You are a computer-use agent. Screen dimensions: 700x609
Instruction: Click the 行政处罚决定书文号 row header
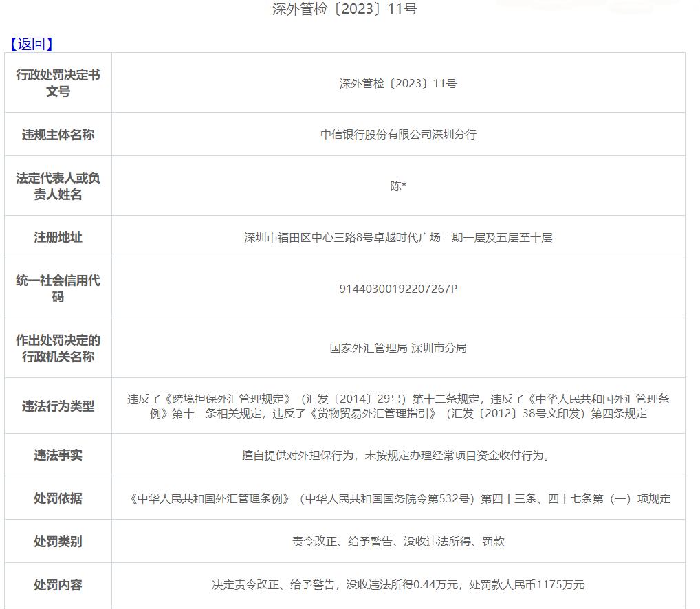tap(58, 82)
